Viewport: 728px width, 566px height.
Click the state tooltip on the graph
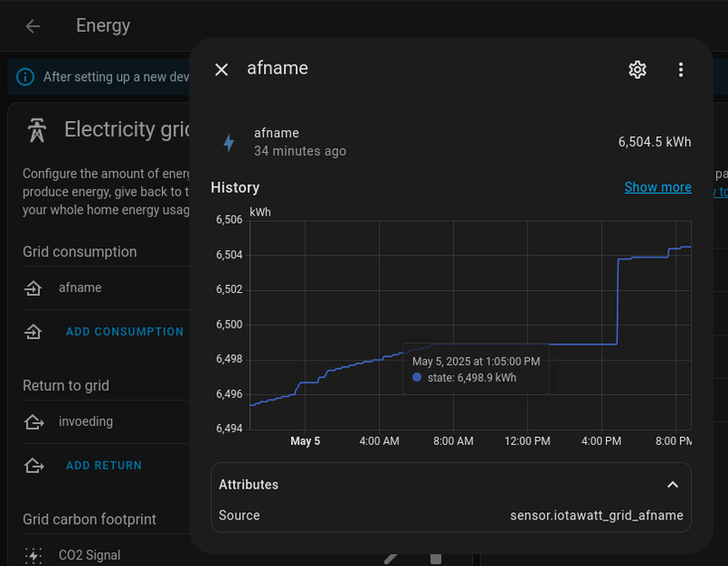tap(476, 369)
